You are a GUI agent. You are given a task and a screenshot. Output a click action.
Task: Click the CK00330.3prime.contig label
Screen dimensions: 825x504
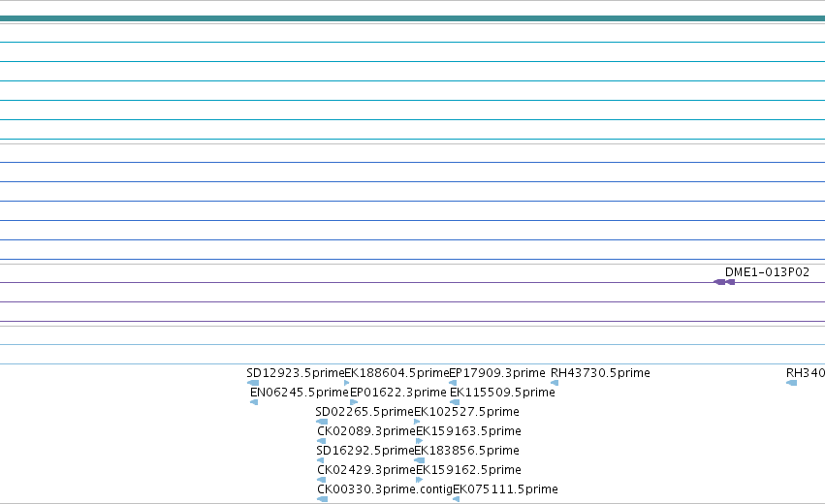pyautogui.click(x=385, y=489)
